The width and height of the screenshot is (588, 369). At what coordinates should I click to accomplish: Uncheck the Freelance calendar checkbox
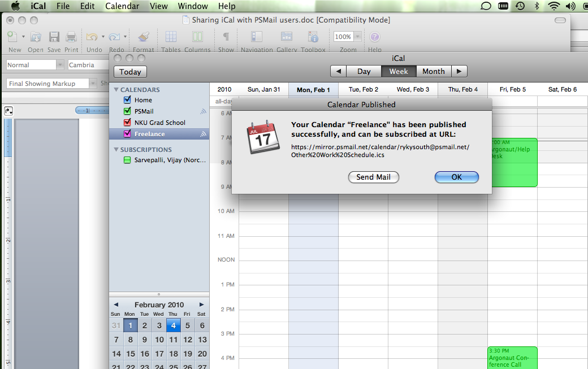click(127, 133)
